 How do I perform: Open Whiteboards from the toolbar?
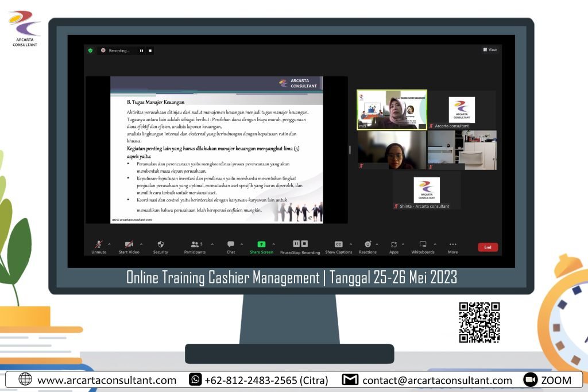[423, 244]
